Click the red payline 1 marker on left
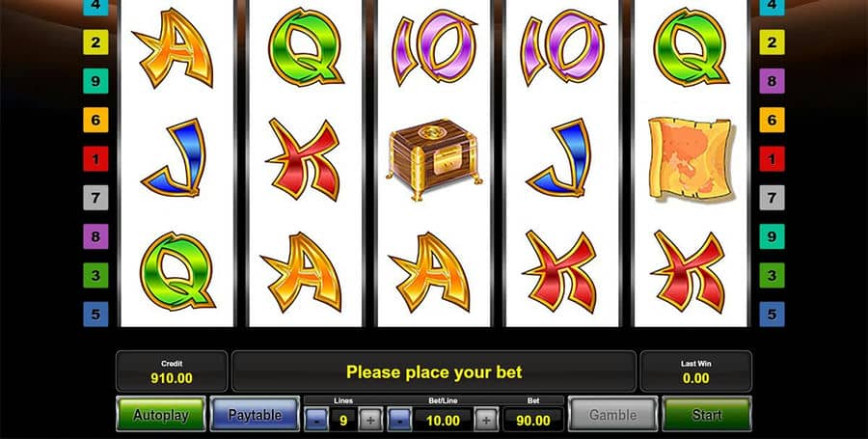Viewport: 868px width, 439px height. coord(95,159)
